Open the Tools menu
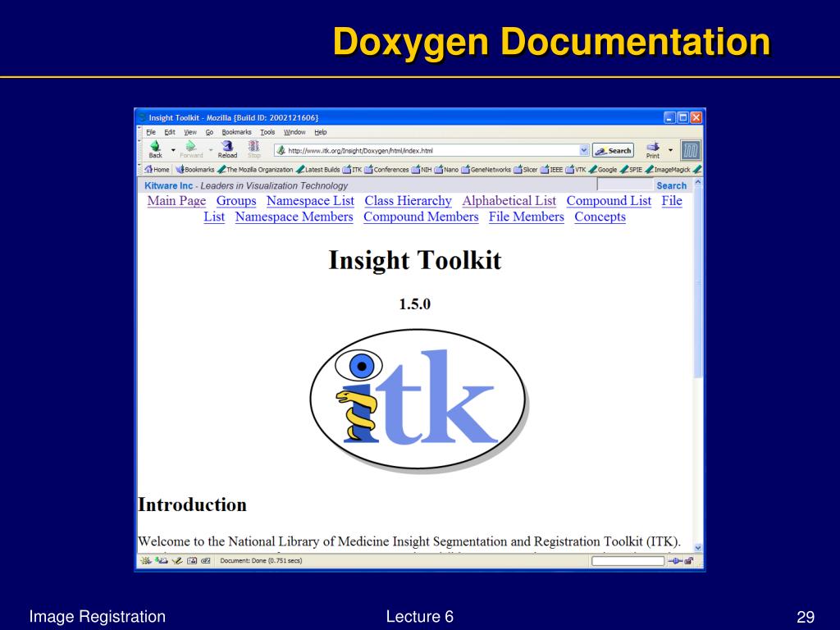Screen dimensions: 840x630 267,132
